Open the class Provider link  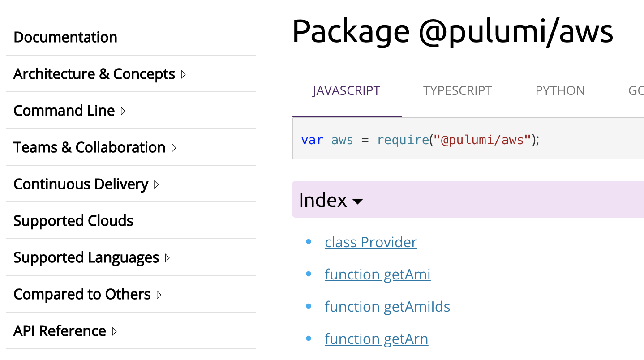pyautogui.click(x=371, y=242)
